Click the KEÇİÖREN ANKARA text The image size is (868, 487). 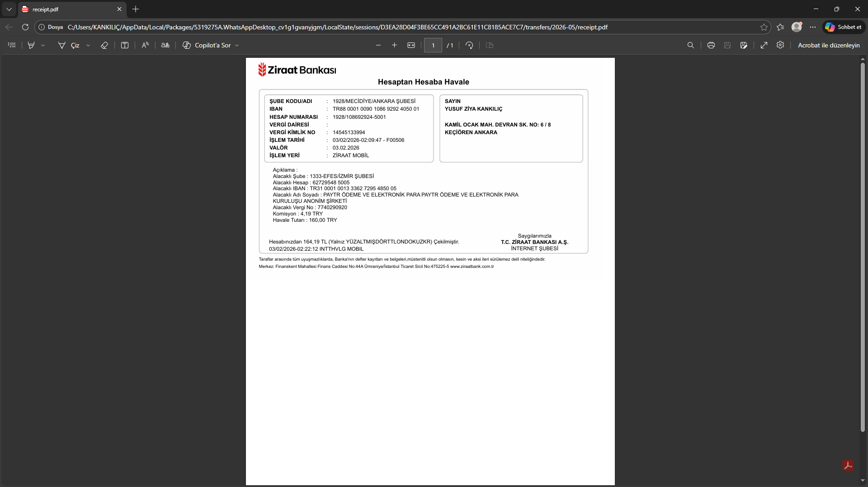pyautogui.click(x=471, y=132)
